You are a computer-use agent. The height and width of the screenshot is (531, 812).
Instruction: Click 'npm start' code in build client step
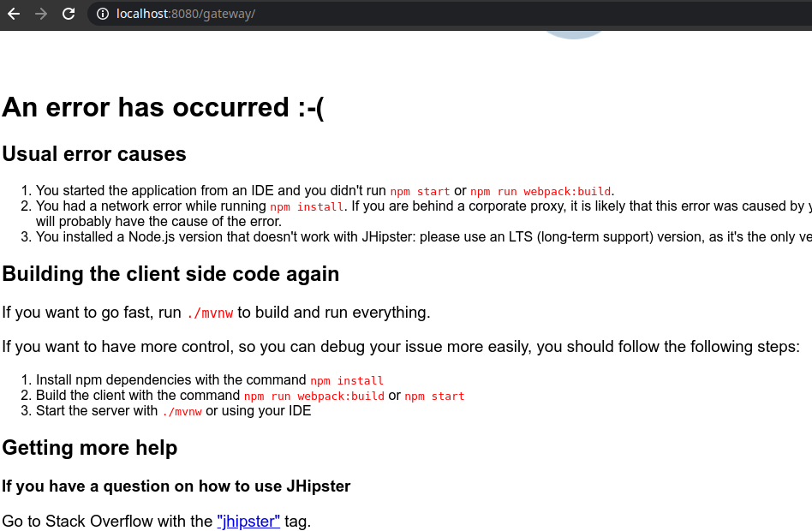(434, 397)
